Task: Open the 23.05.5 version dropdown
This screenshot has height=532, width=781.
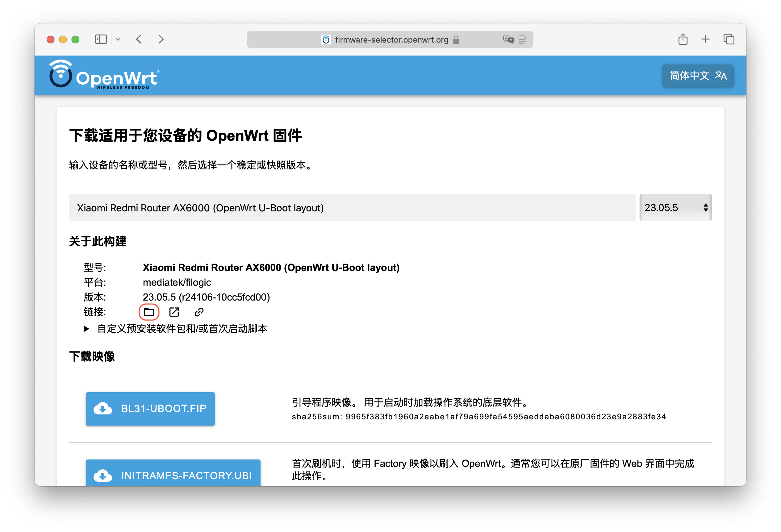Action: click(675, 208)
